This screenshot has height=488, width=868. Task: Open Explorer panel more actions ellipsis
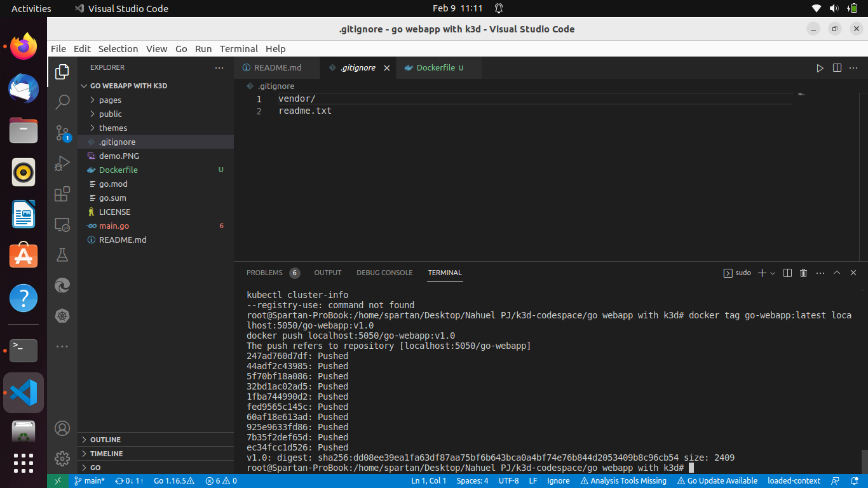click(219, 67)
